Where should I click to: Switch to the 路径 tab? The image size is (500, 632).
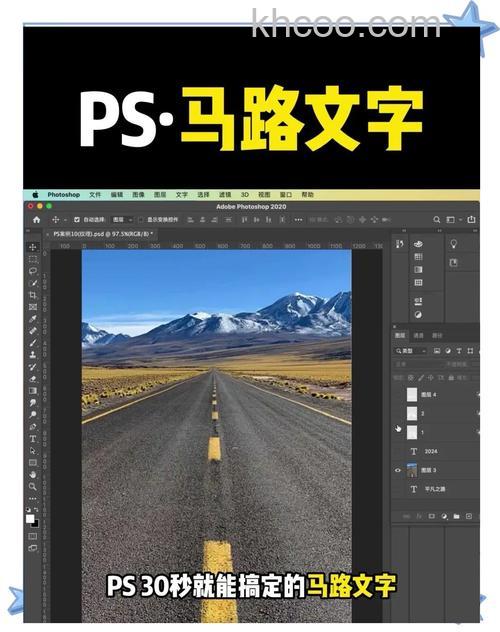(437, 335)
